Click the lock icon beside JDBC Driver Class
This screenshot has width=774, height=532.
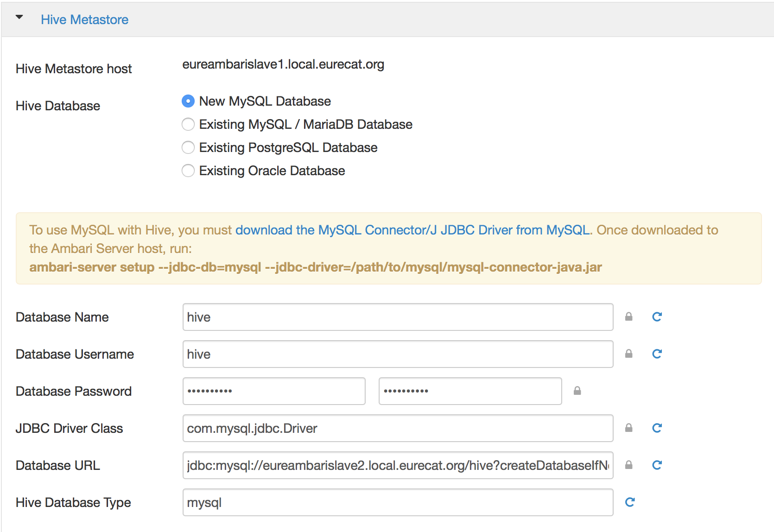(628, 428)
